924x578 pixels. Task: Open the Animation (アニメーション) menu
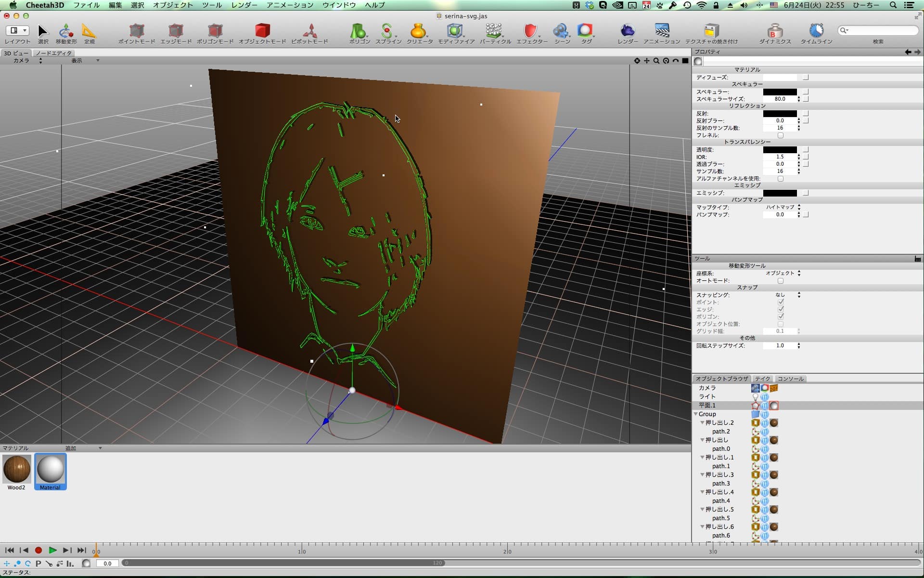(x=290, y=5)
